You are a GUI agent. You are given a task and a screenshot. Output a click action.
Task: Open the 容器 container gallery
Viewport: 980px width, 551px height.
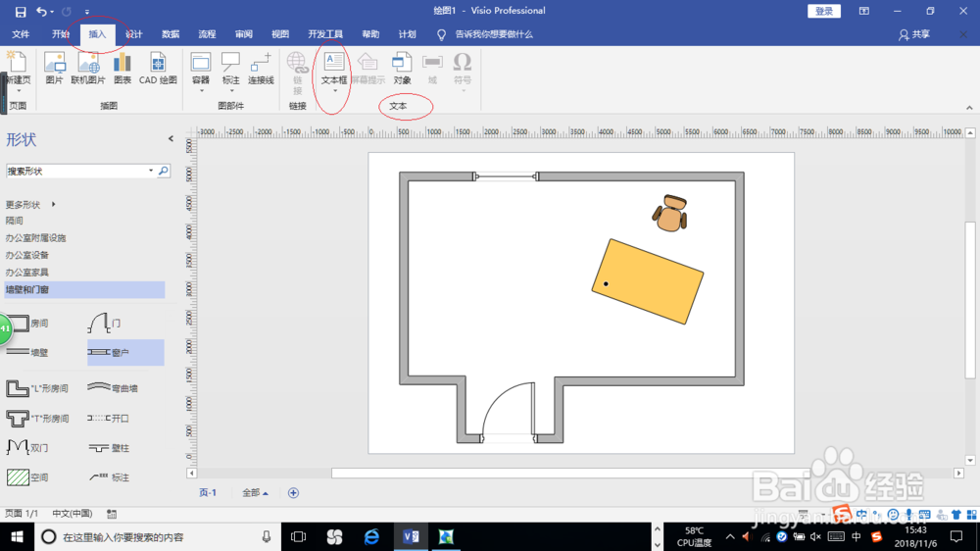click(201, 70)
